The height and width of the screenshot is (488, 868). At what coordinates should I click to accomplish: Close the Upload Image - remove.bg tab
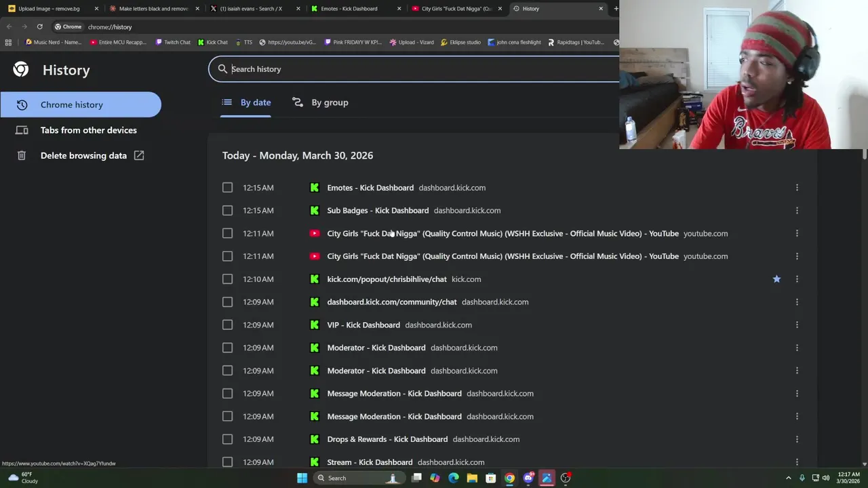tap(96, 9)
